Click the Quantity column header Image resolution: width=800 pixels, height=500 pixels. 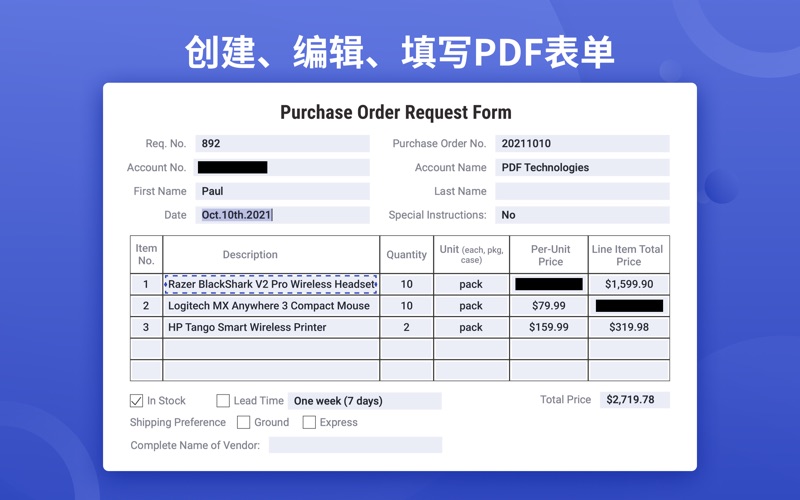click(407, 255)
